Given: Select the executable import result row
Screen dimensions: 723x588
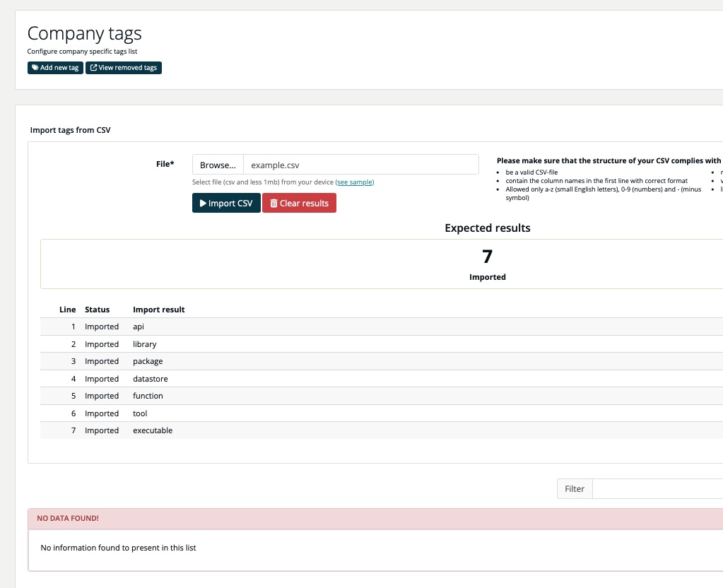Looking at the screenshot, I should pyautogui.click(x=382, y=430).
